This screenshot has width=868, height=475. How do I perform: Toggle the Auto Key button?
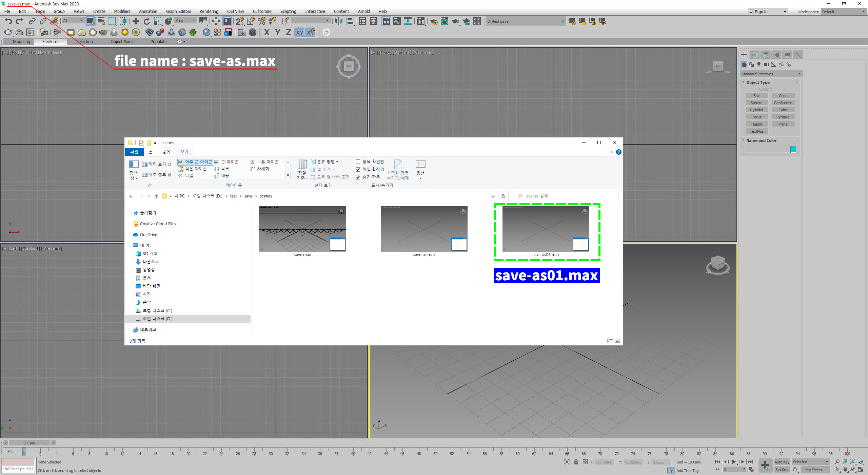[x=782, y=462]
